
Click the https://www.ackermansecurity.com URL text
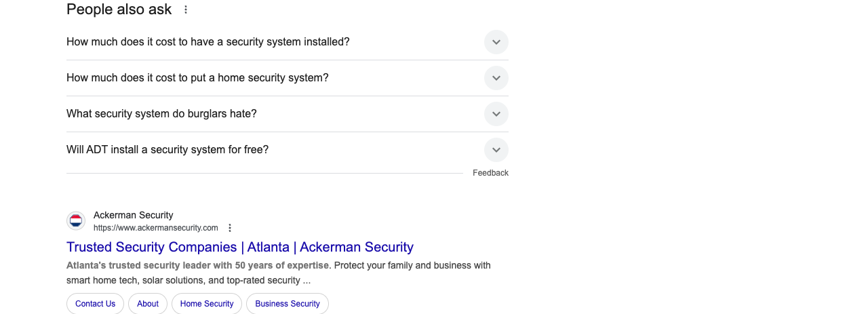coord(156,228)
